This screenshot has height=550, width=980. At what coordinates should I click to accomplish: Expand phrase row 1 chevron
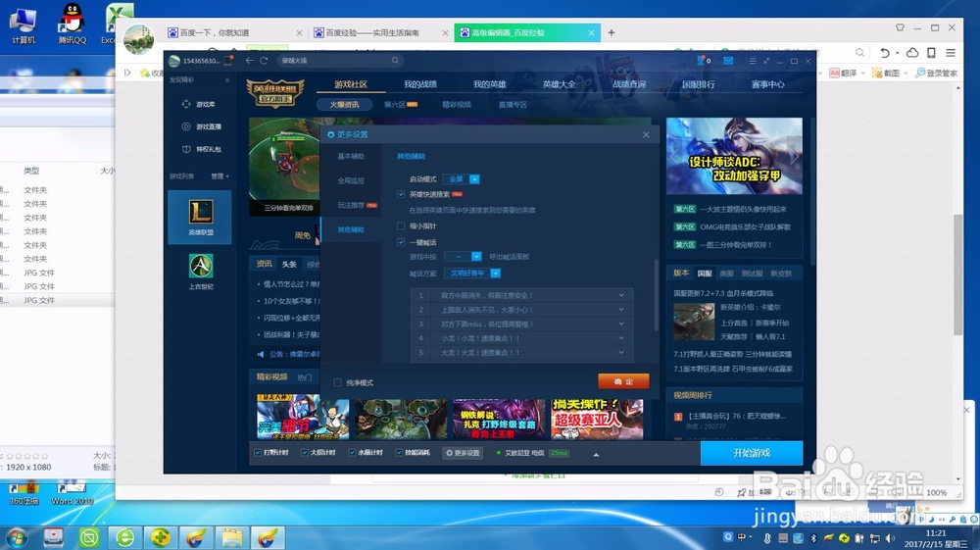[621, 295]
